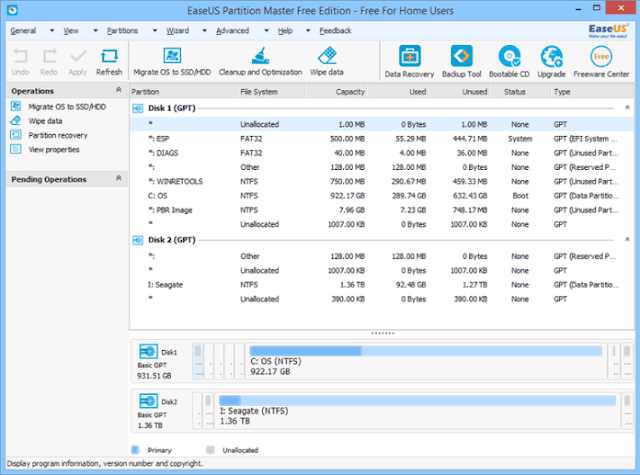The image size is (640, 475).
Task: Collapse the Disk 1 (GPT) group
Action: click(627, 108)
